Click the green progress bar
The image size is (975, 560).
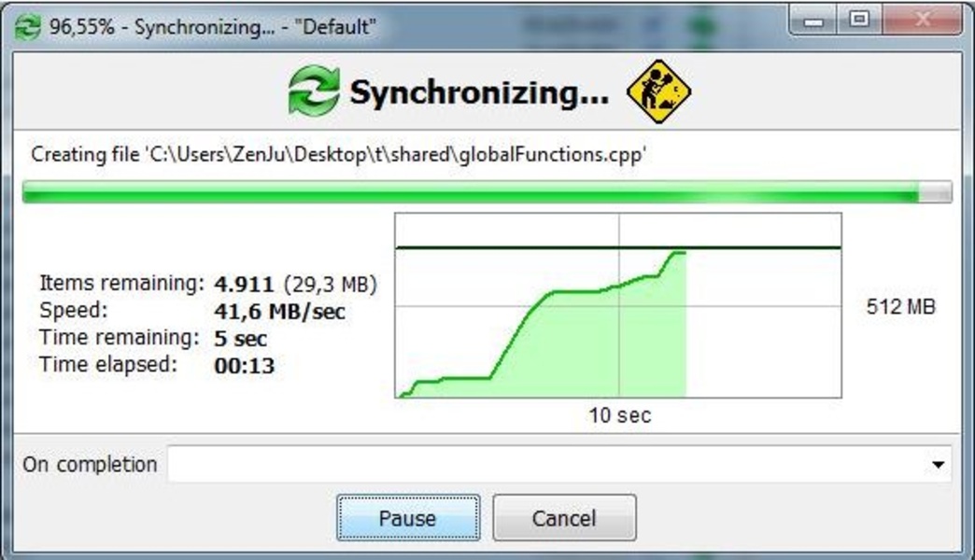click(x=487, y=192)
